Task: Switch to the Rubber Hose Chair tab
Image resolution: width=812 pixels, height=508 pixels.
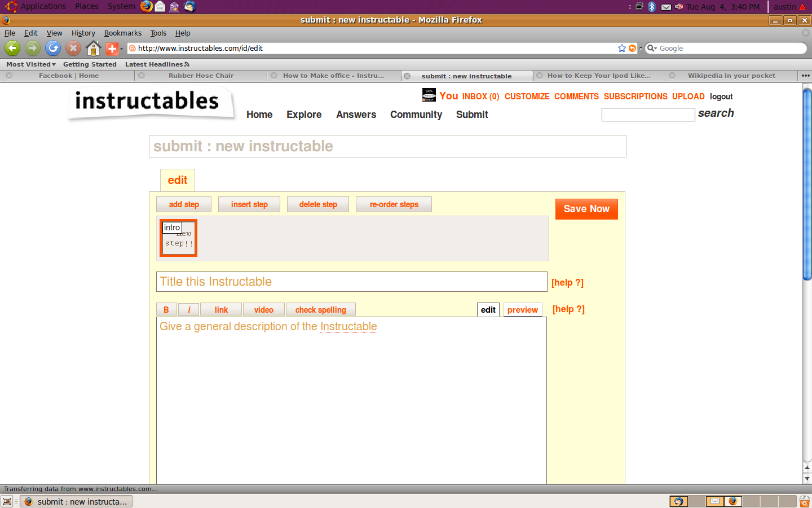Action: pos(201,76)
